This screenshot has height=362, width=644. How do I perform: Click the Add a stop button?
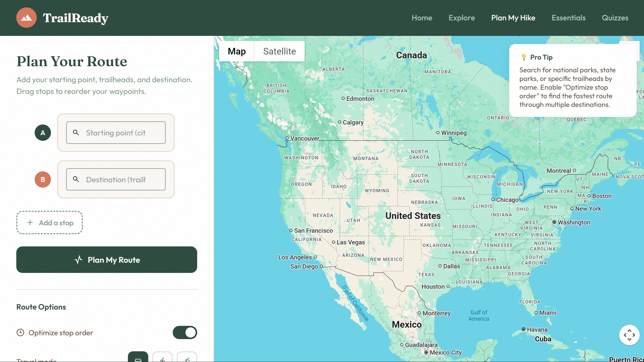pyautogui.click(x=49, y=222)
